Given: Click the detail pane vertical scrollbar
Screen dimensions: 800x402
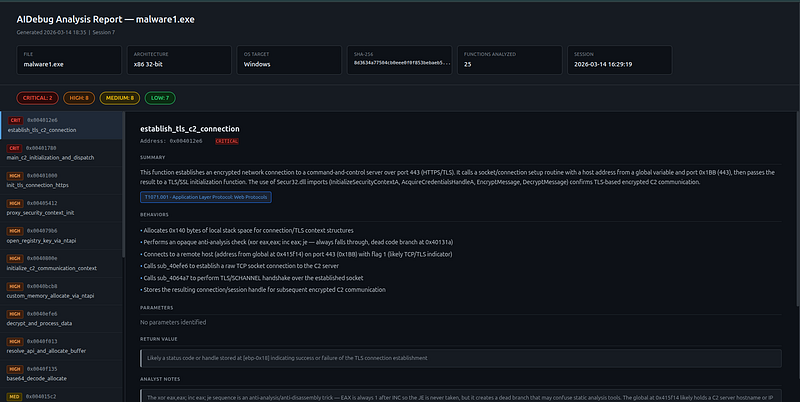Looking at the screenshot, I should [x=798, y=209].
